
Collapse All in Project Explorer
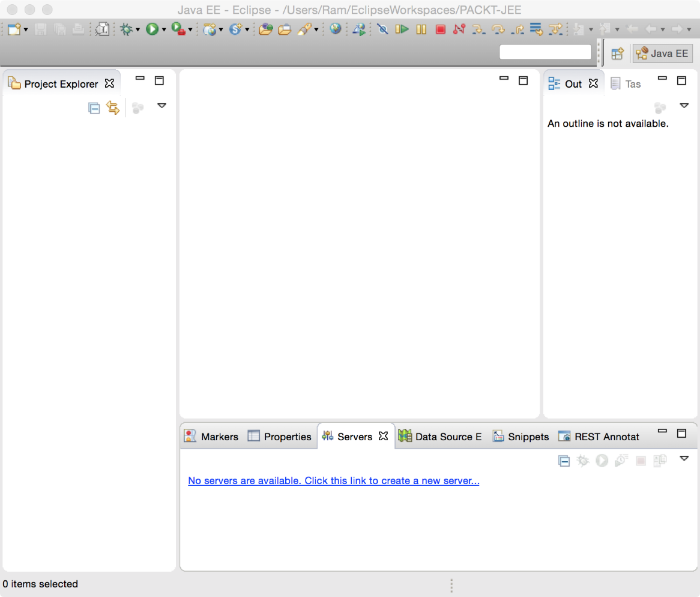pos(94,108)
